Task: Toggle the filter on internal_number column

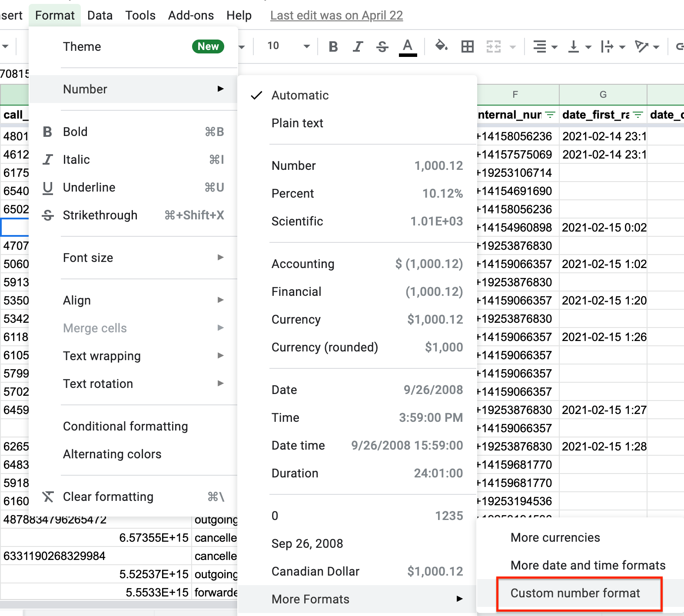Action: 551,115
